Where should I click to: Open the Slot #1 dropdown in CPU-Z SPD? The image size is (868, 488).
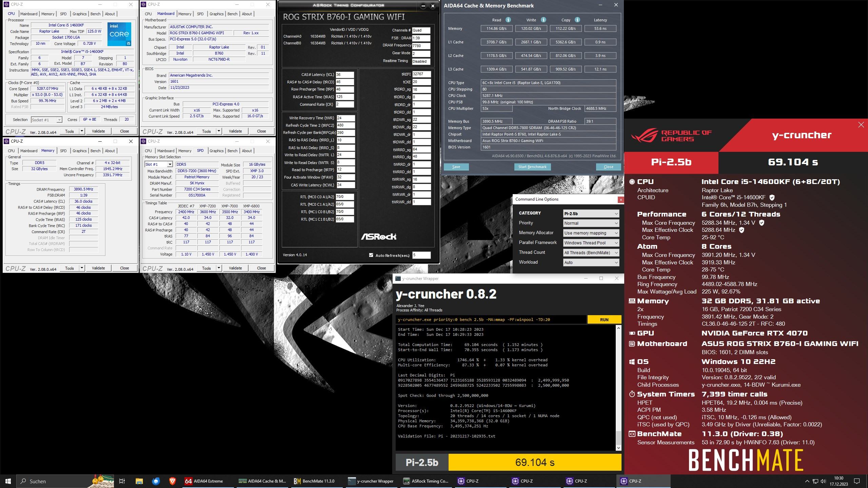[x=159, y=164]
